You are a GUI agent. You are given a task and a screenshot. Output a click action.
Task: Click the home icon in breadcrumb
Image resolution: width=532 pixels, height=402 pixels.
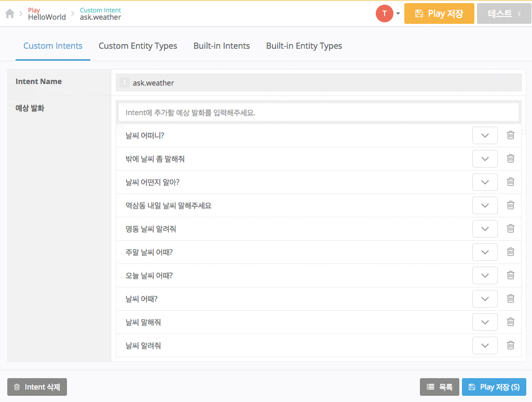tap(9, 13)
